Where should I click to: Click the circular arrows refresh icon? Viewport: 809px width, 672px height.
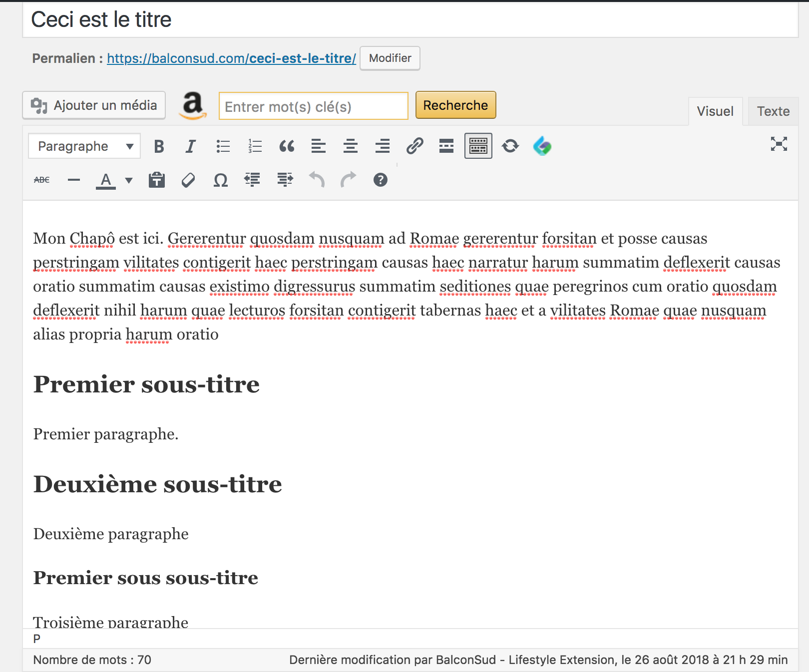[510, 146]
